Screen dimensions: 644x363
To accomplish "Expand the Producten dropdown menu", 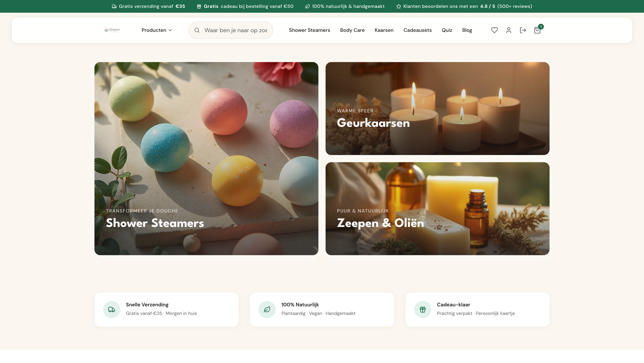I will [x=154, y=30].
